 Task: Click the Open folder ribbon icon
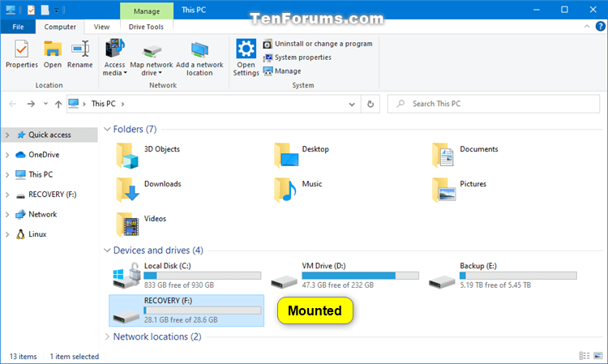coord(53,49)
